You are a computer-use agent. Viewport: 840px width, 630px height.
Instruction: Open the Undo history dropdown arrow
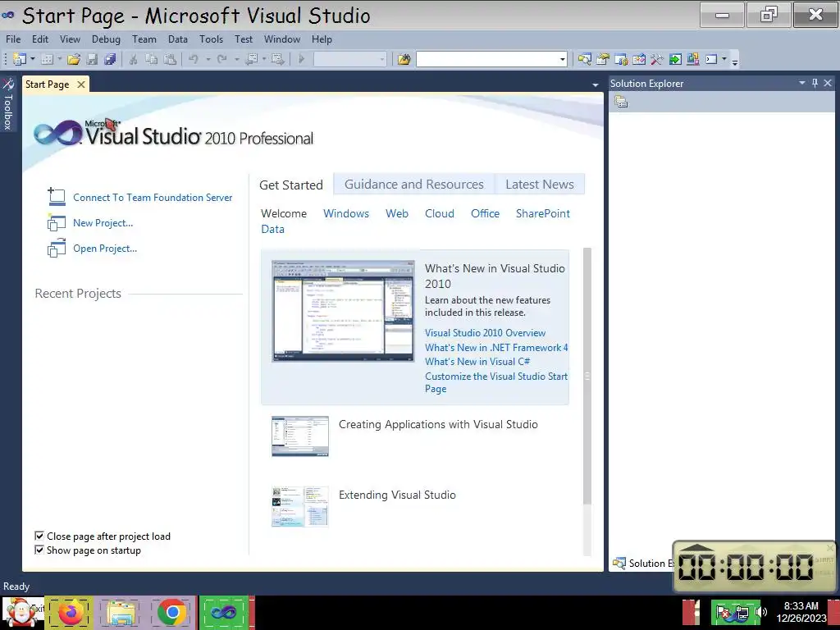coord(208,59)
